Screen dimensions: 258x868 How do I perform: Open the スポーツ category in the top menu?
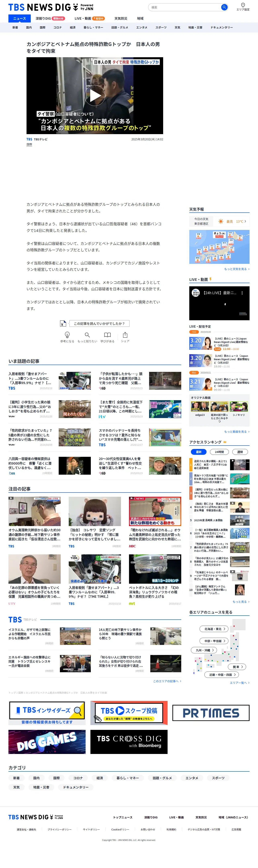pos(161,28)
